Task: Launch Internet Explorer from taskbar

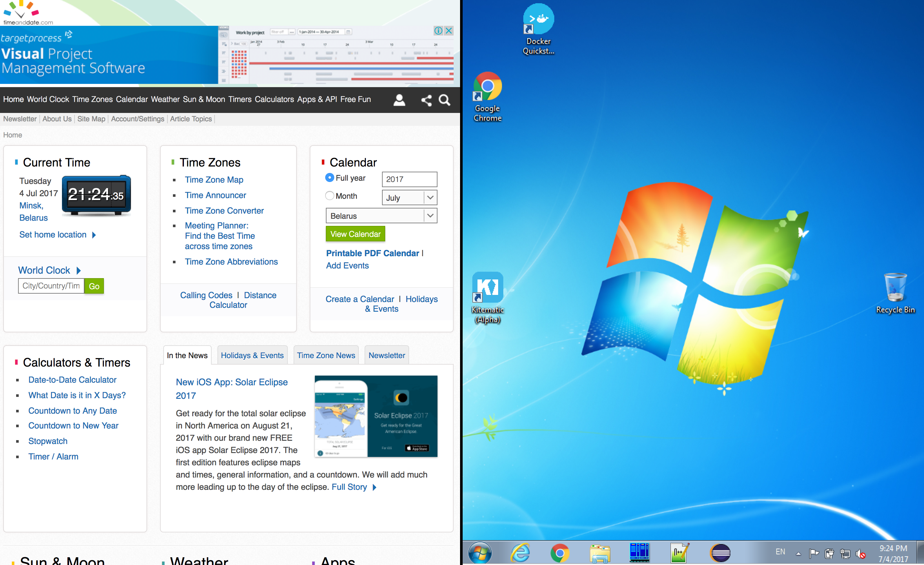Action: coord(520,553)
